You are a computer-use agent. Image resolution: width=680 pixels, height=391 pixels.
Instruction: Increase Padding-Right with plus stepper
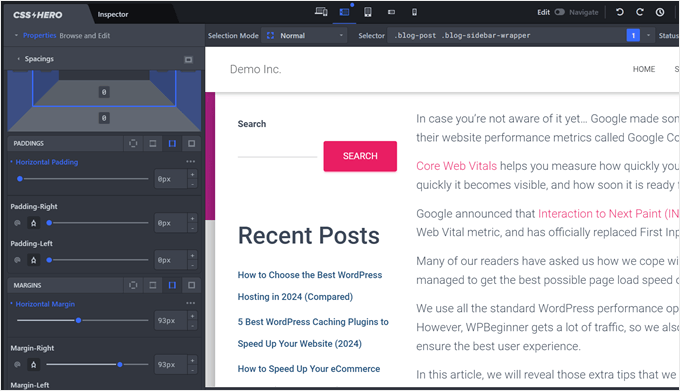[x=193, y=218]
